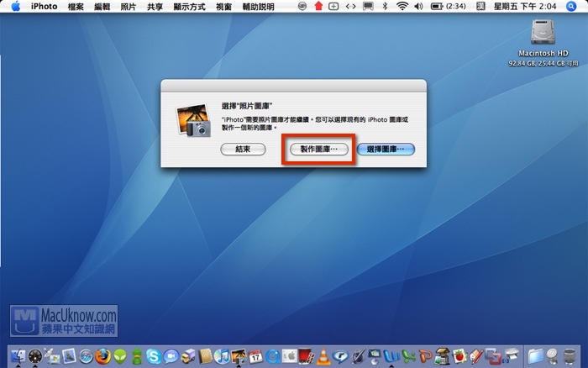Open the printer icon in Dock
The width and height of the screenshot is (588, 368).
512,354
